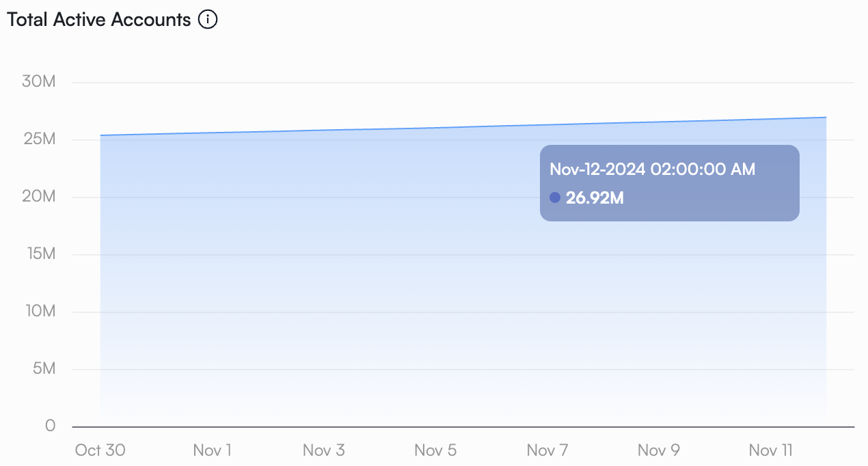Click the 30M y-axis label
Image resolution: width=868 pixels, height=466 pixels.
(38, 82)
